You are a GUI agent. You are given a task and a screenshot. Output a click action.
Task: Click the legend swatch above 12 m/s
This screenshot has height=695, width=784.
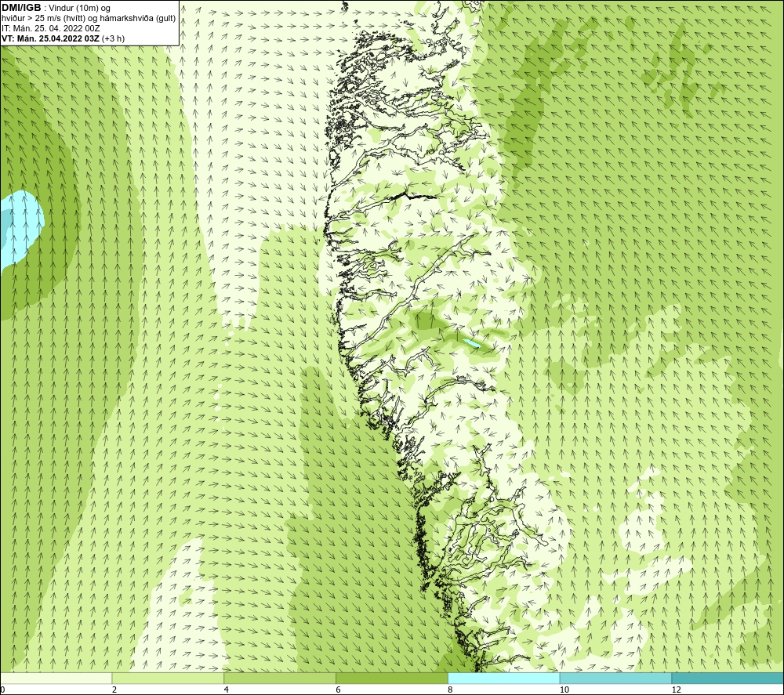tap(728, 678)
